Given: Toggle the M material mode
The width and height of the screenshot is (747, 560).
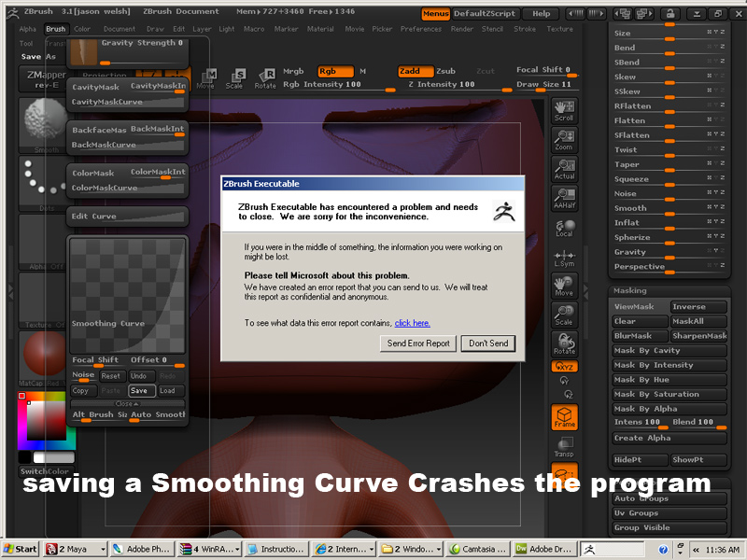Looking at the screenshot, I should click(x=362, y=71).
